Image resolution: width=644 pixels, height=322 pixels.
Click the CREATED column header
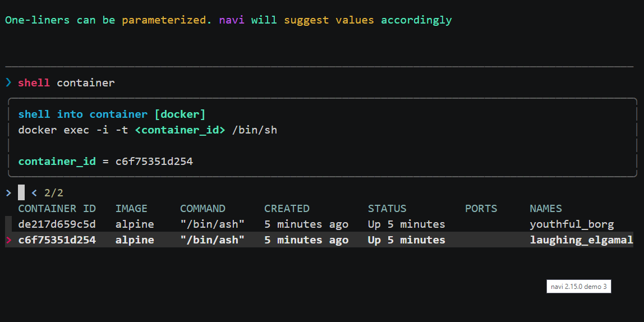[287, 209]
